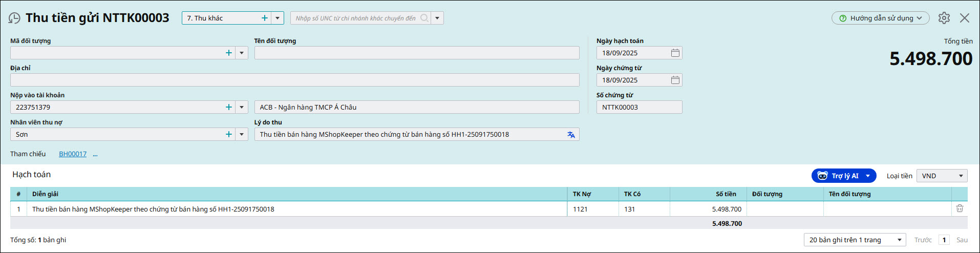Add a new Nhân viên thu nợ
This screenshot has height=253, width=980.
tap(229, 134)
